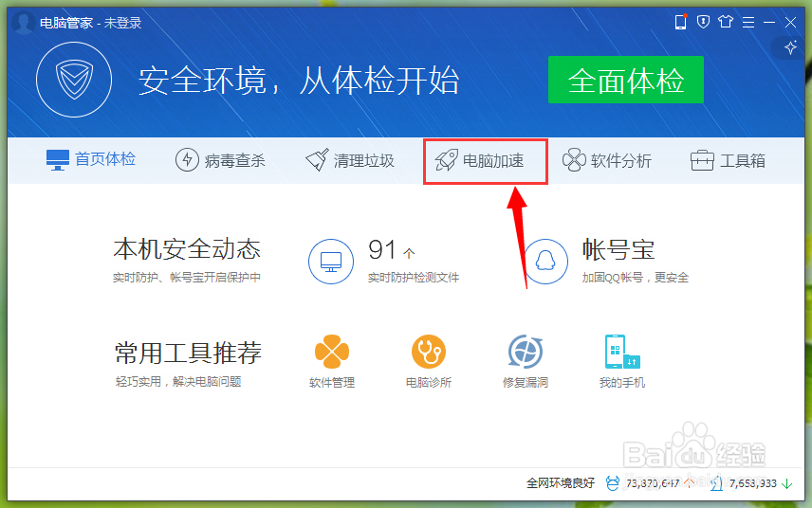Click 电脑管家 - 未登录 title to log in
The width and height of the screenshot is (812, 508).
click(91, 23)
